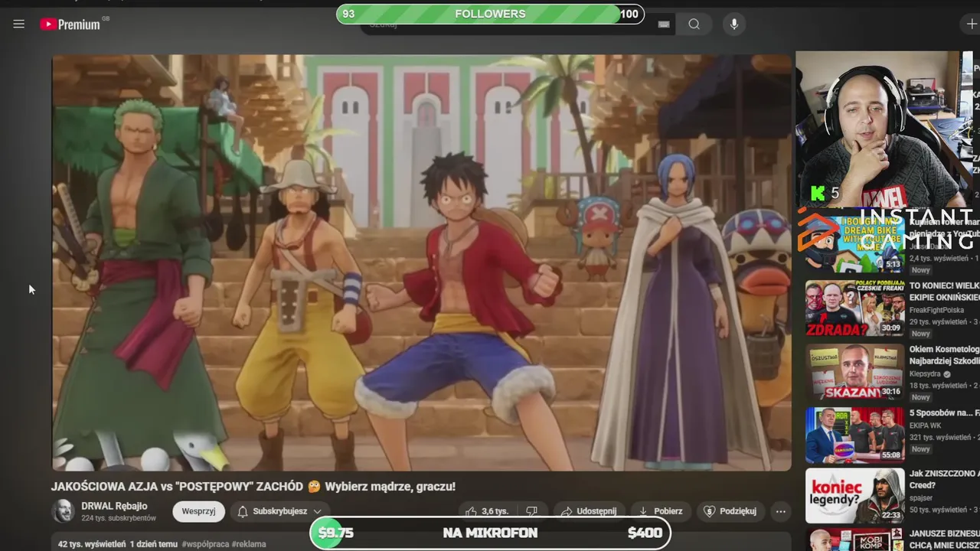
Task: Open the EKIPA WK 55:08 thumbnail
Action: tap(854, 435)
